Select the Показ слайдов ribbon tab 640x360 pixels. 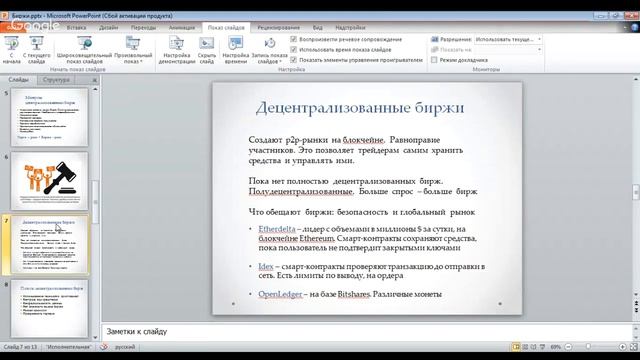click(226, 28)
